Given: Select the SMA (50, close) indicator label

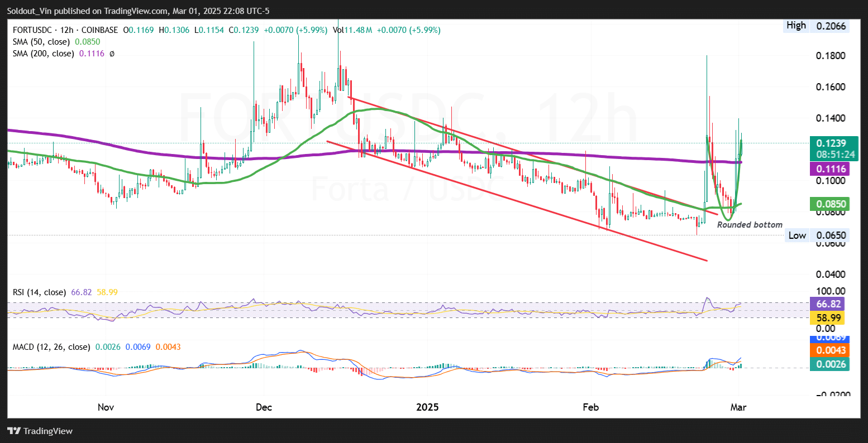Looking at the screenshot, I should [41, 42].
